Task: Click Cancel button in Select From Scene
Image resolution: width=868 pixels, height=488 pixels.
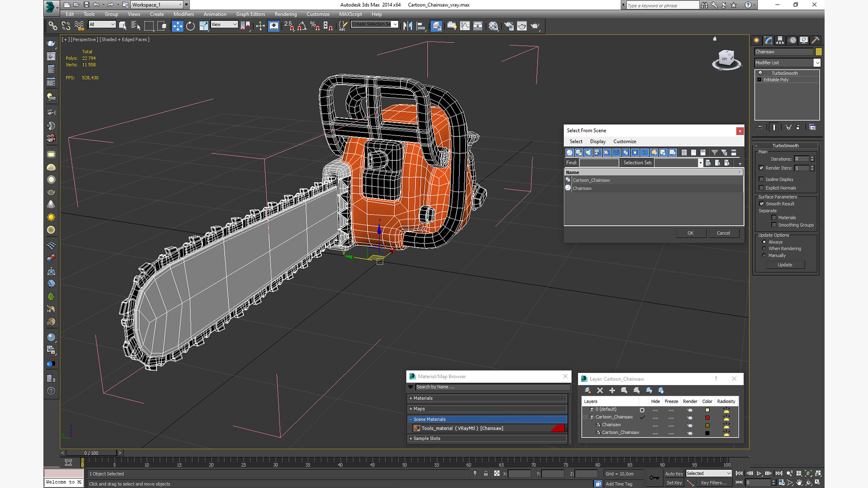Action: coord(723,233)
